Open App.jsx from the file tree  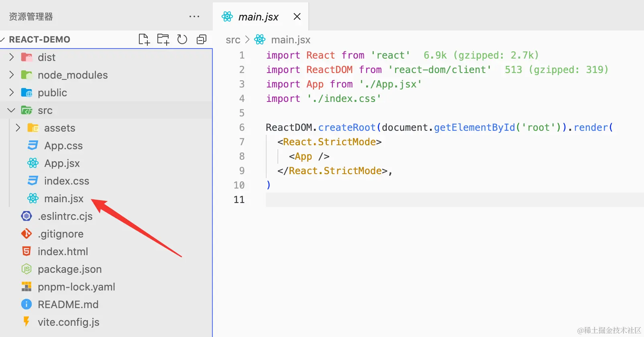[x=62, y=163]
